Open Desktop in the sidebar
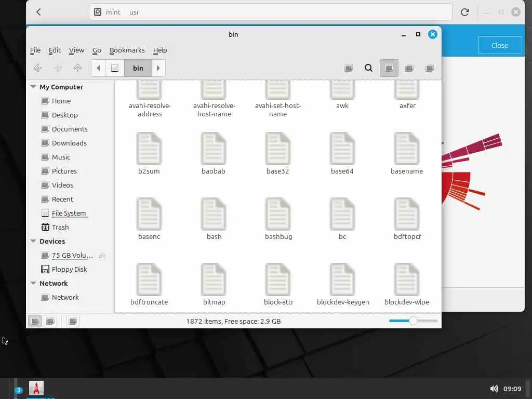Viewport: 532px width, 399px height. [64, 115]
